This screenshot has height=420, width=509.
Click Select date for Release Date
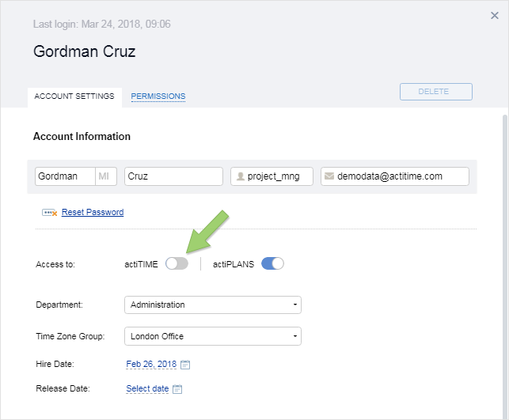tap(147, 388)
